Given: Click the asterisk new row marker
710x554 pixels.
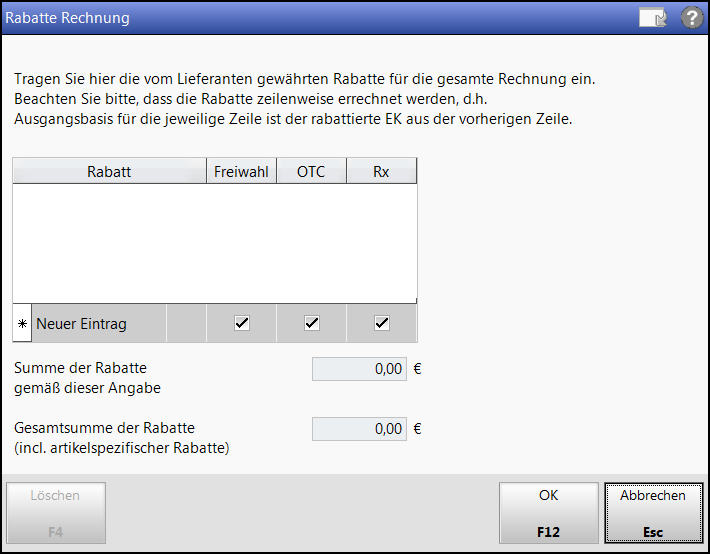Looking at the screenshot, I should [x=22, y=323].
